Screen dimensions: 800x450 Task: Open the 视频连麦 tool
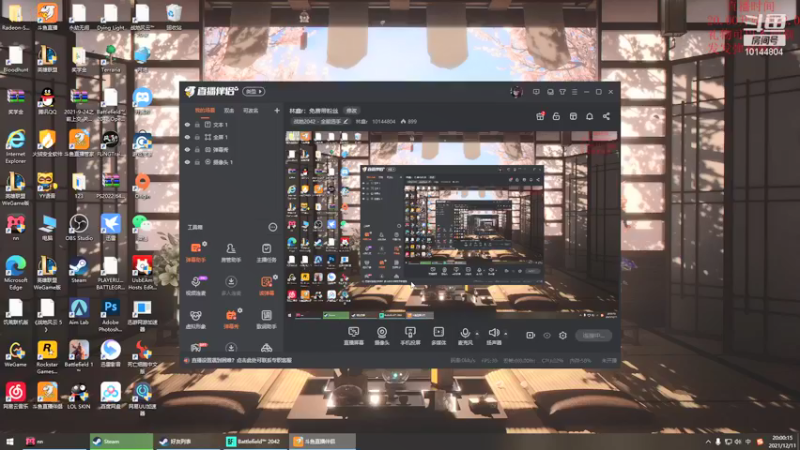click(x=196, y=286)
